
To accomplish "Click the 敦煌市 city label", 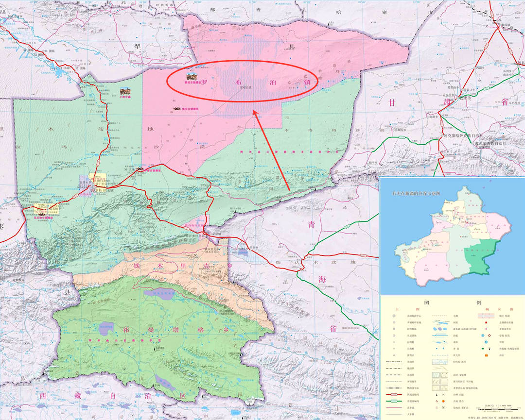I will 465,99.
